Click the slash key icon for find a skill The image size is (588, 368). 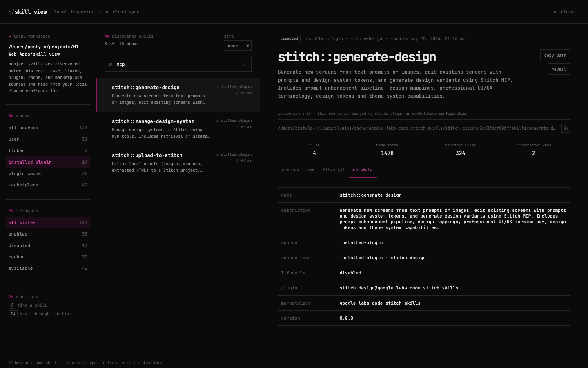click(12, 305)
